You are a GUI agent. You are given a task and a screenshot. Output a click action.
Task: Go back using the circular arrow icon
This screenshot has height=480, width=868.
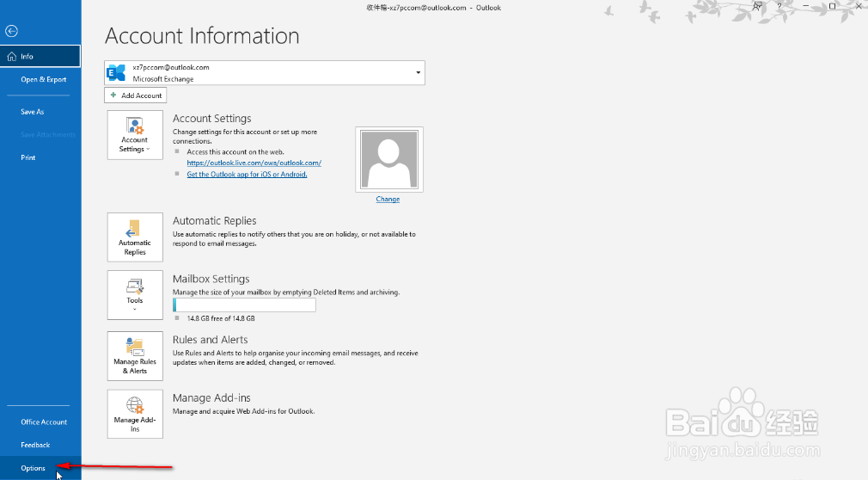point(12,31)
